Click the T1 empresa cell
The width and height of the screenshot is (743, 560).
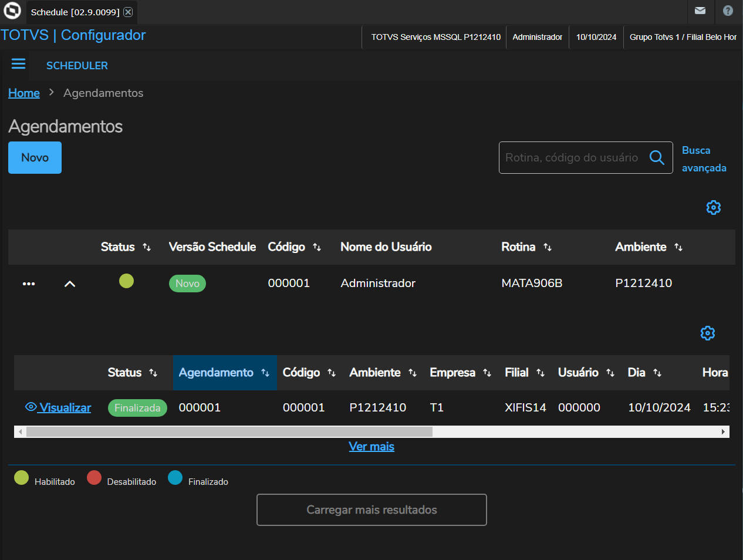437,407
